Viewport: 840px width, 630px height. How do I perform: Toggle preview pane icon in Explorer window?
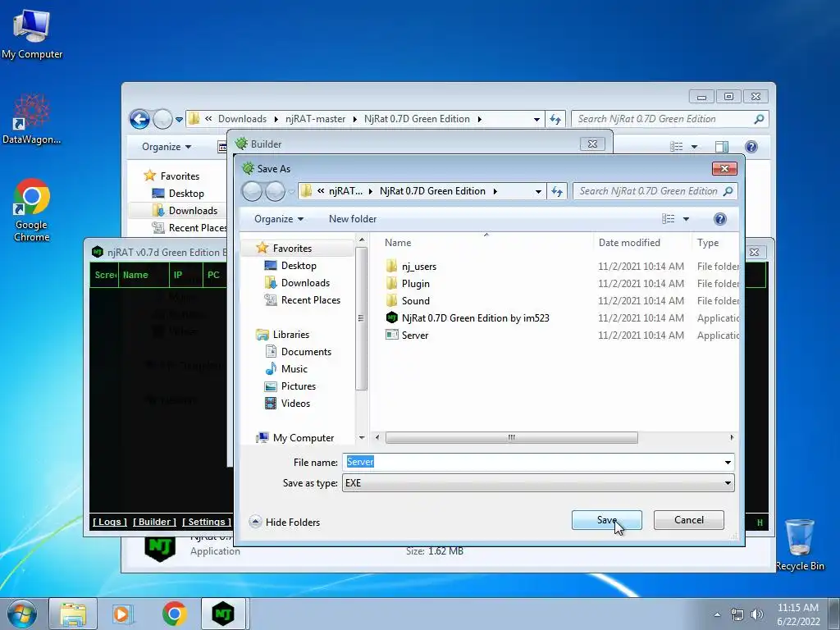pos(722,146)
